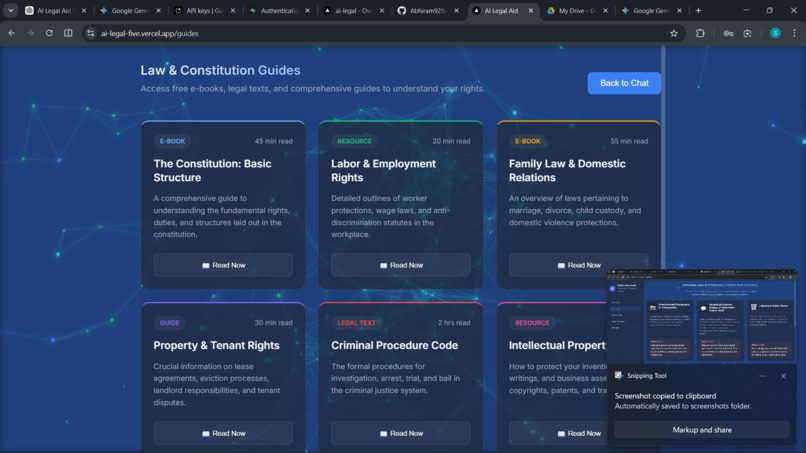Open Read Now for Labor & Employment Rights

(400, 265)
